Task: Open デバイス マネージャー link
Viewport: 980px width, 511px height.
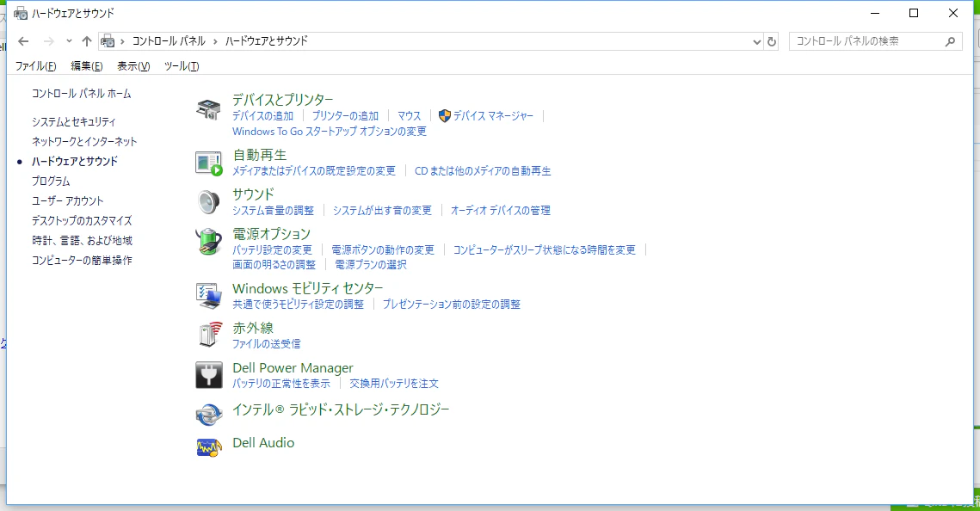Action: click(x=493, y=116)
